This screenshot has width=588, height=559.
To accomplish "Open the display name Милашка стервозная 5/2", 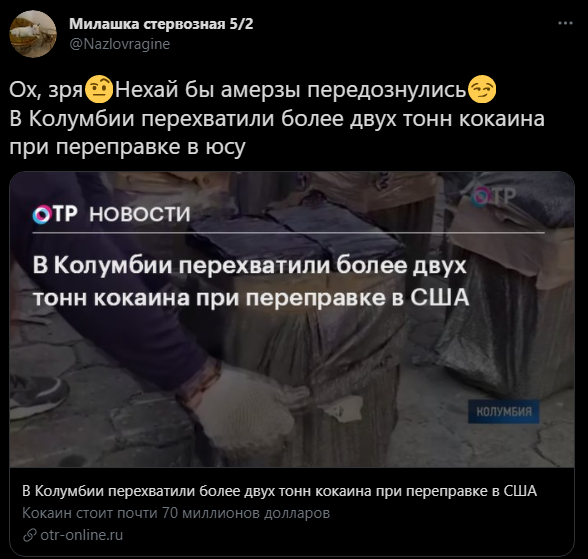I will [x=161, y=24].
